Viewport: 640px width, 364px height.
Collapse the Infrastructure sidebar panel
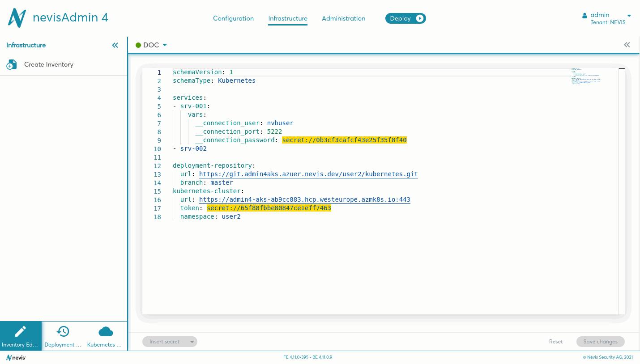pyautogui.click(x=115, y=45)
